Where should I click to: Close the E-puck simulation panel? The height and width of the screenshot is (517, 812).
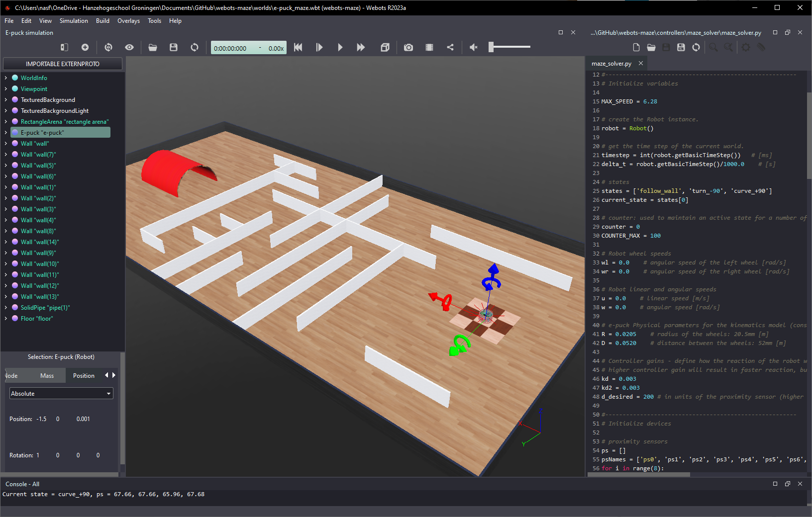click(573, 32)
